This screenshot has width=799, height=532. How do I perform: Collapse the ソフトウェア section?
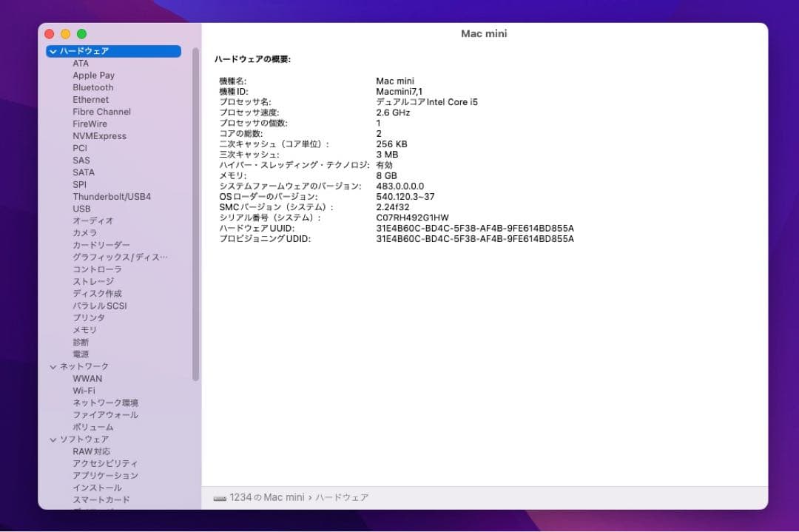pos(53,439)
